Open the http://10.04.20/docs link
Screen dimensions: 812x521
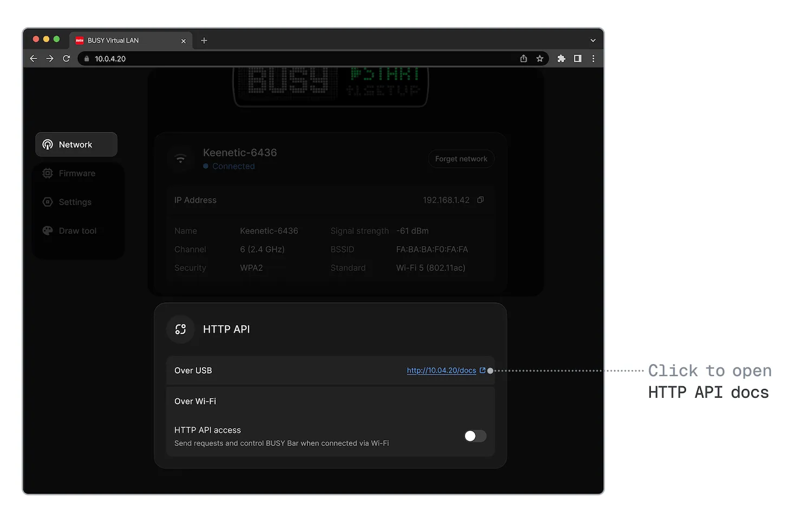(441, 371)
